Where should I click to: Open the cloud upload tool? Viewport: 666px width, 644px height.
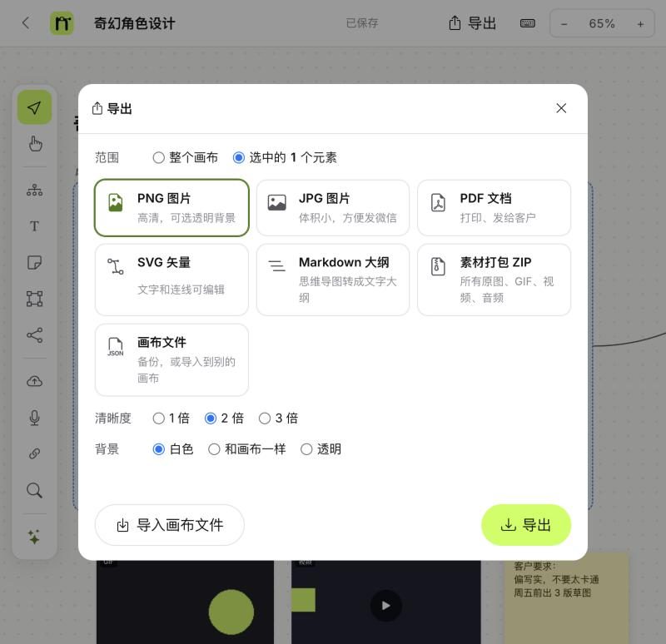click(34, 381)
